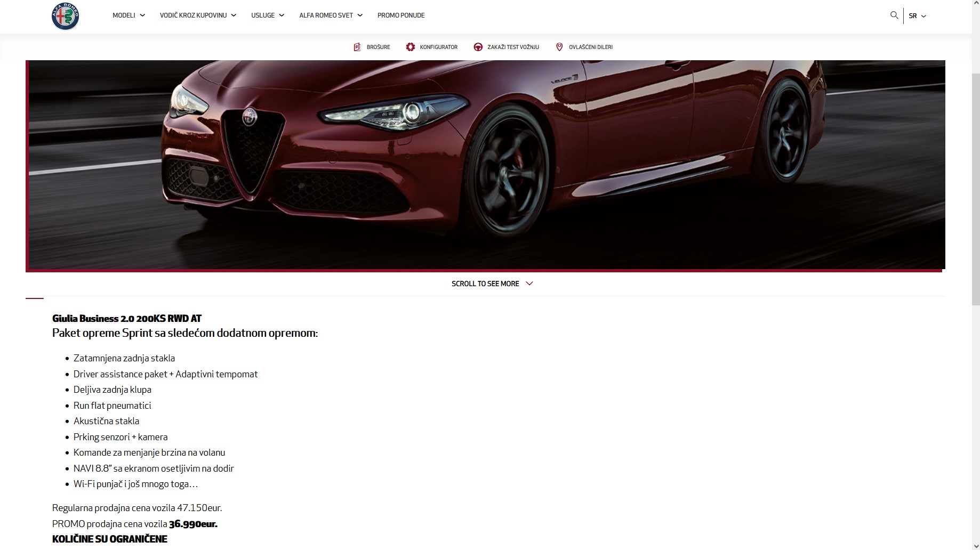Select text Komande za menjanje brzina na volanu

(149, 452)
